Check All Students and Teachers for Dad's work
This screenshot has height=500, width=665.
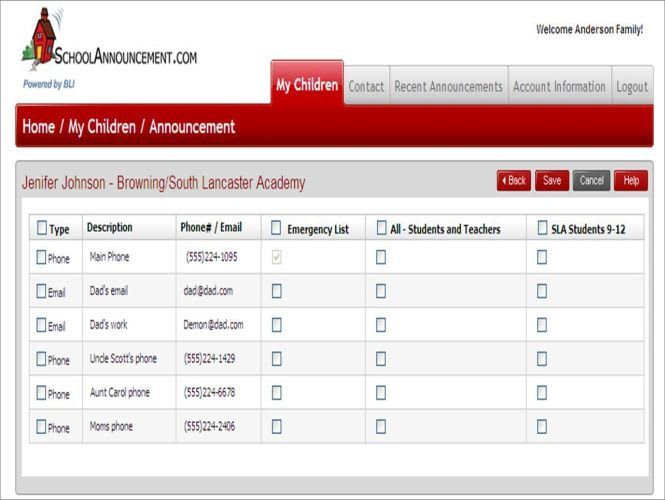click(381, 325)
